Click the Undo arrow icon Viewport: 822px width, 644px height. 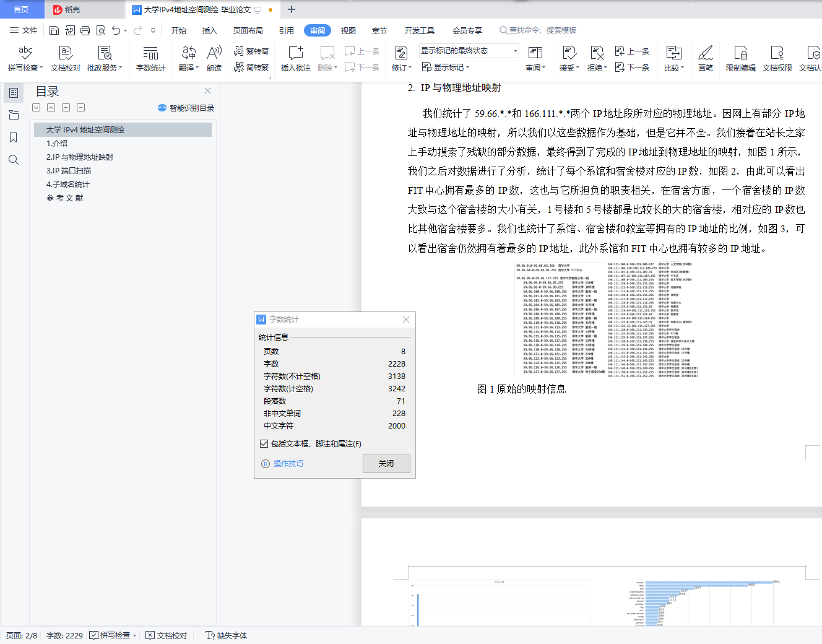(x=116, y=30)
